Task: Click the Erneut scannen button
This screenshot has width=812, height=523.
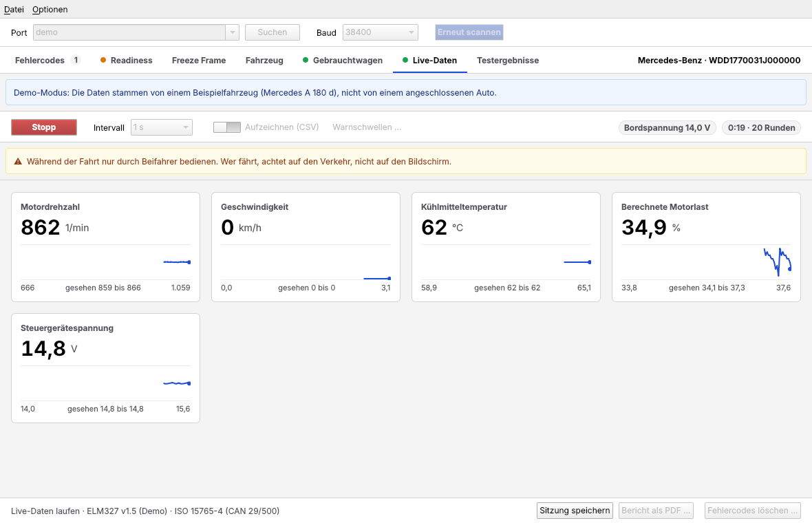Action: 469,32
